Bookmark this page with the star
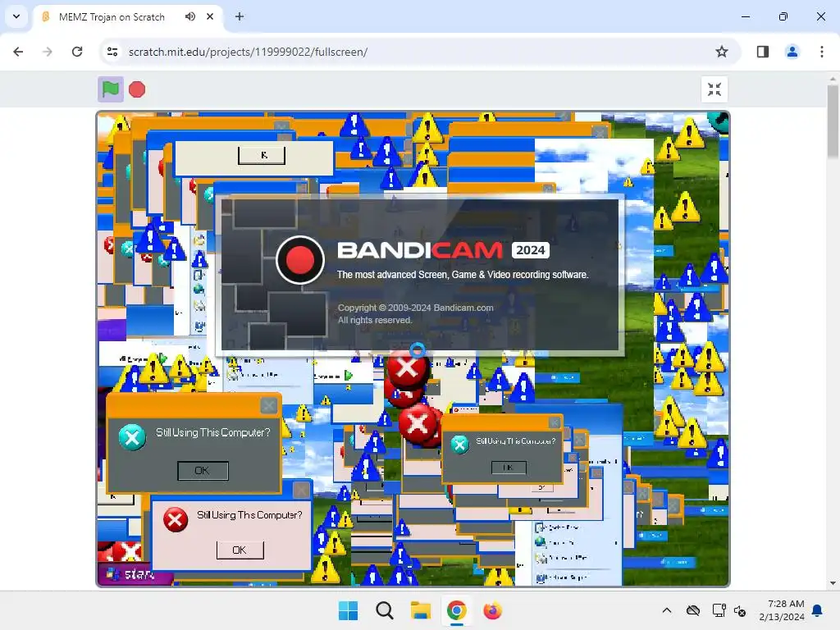This screenshot has height=630, width=840. 722,52
